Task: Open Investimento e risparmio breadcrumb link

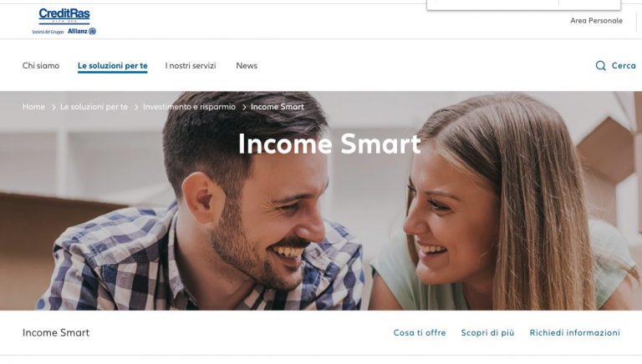Action: click(x=189, y=107)
